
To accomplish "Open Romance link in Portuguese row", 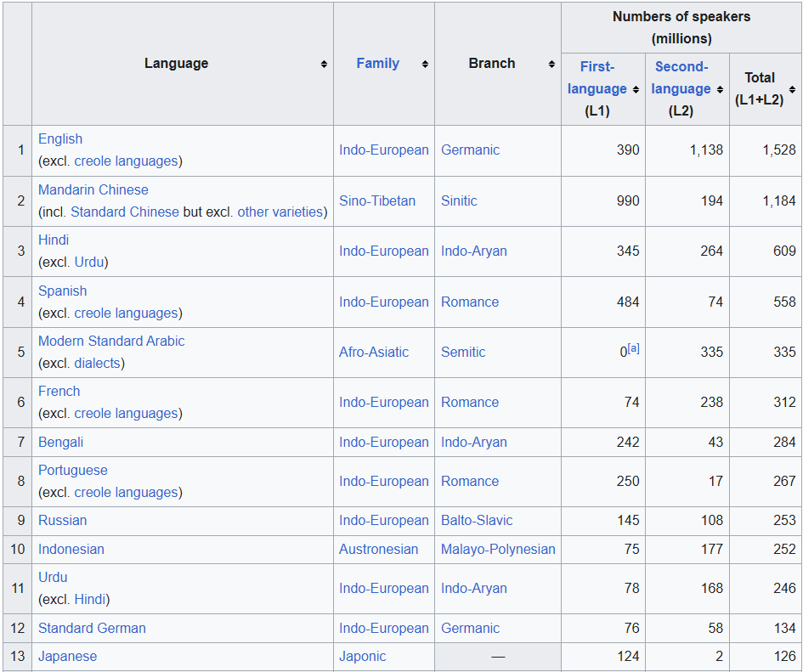I will [x=470, y=481].
